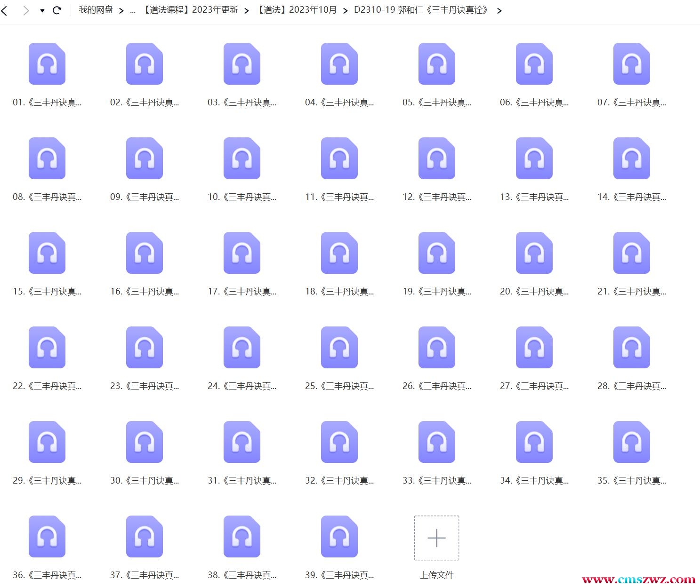Open audio file 11 icon

[339, 159]
